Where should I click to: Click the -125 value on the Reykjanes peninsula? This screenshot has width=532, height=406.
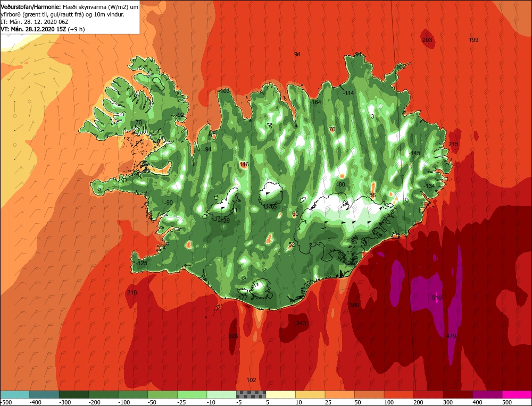[141, 263]
